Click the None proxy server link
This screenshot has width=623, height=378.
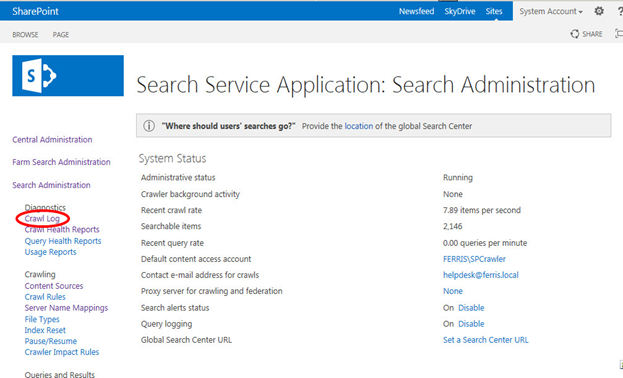click(453, 291)
